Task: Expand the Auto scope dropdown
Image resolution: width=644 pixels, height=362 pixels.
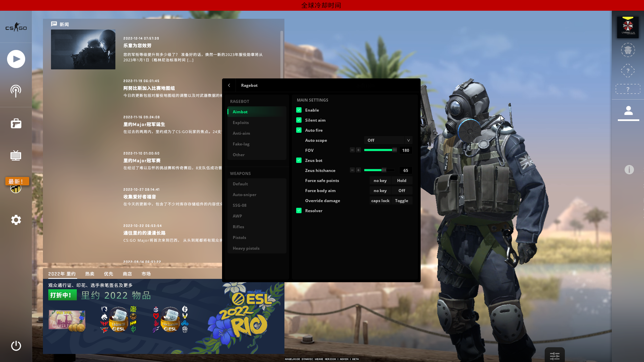Action: 388,140
